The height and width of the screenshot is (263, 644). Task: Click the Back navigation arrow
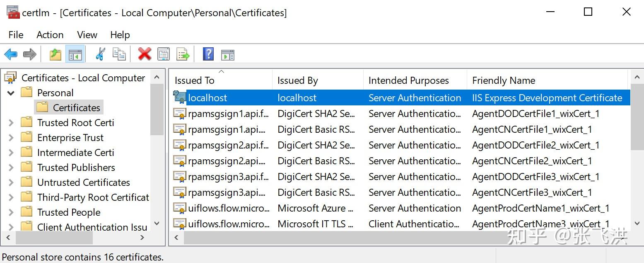(10, 54)
